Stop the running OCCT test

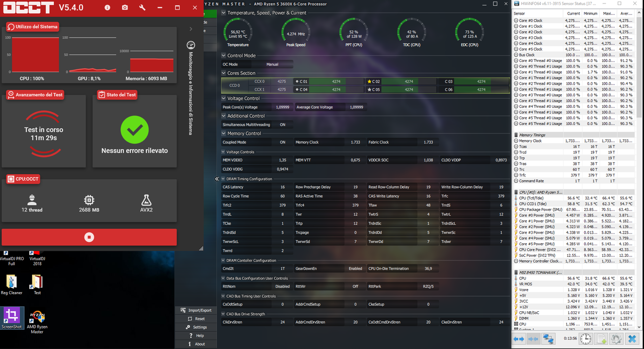pos(89,237)
